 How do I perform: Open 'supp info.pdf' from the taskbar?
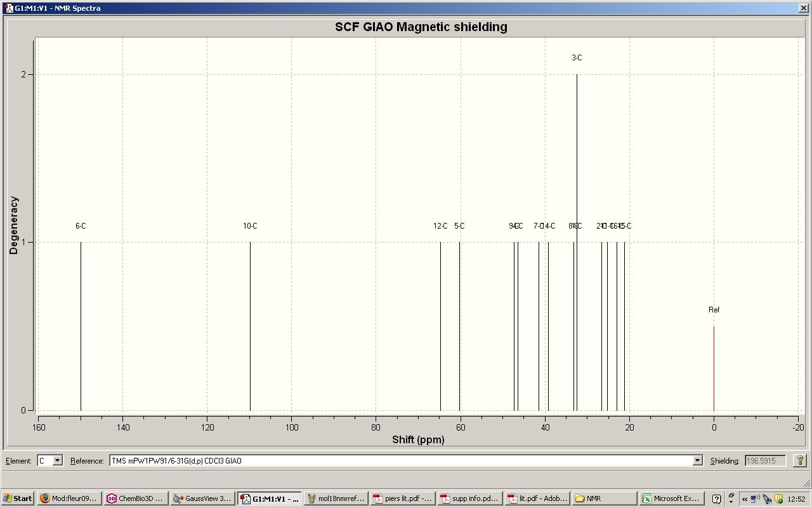tap(469, 498)
